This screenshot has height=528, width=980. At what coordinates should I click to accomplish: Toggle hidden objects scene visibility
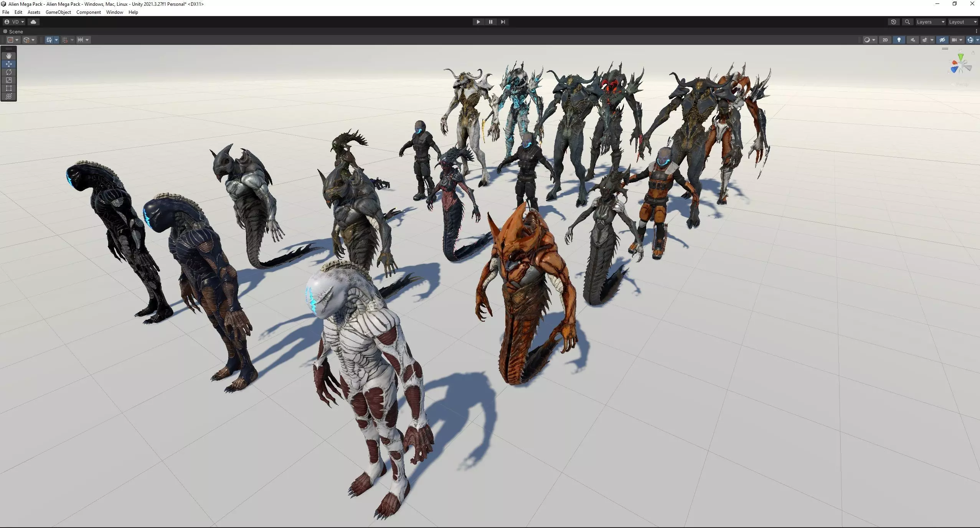(942, 40)
